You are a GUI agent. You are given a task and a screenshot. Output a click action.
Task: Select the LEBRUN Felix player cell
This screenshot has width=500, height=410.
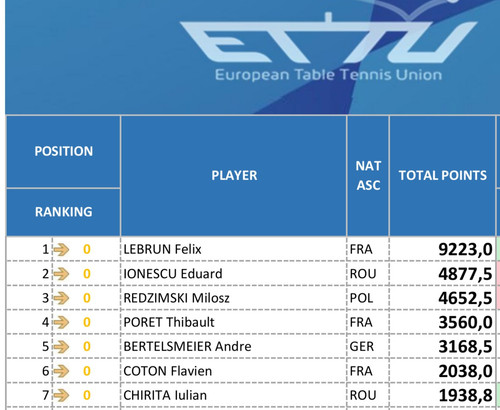pos(233,249)
